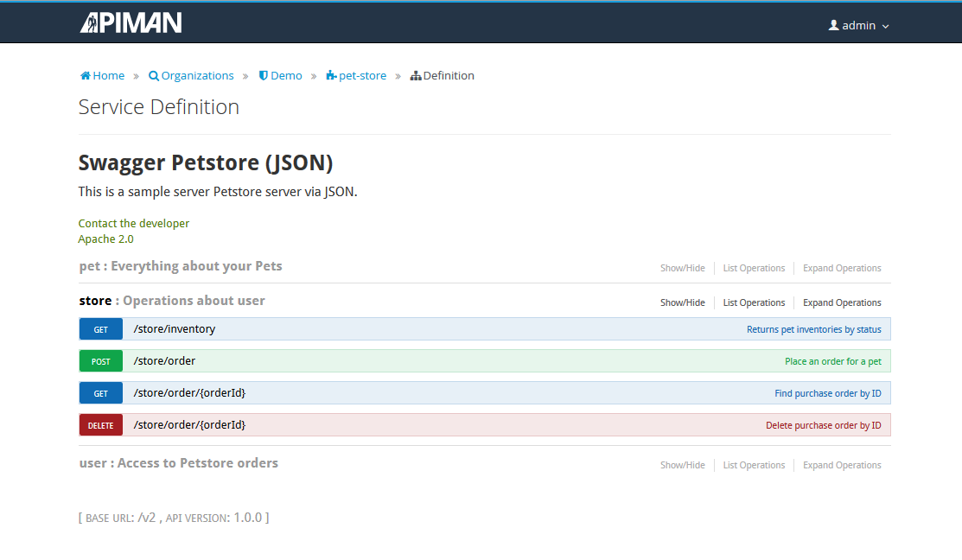List Operations for store section
The height and width of the screenshot is (560, 962).
point(754,302)
